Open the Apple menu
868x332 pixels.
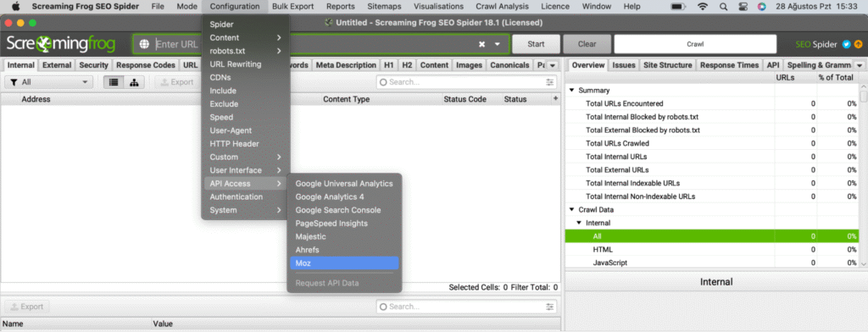click(15, 7)
